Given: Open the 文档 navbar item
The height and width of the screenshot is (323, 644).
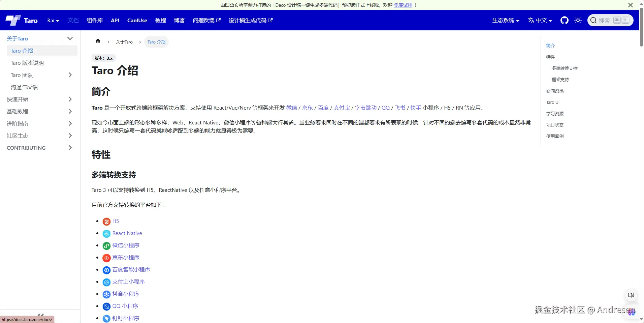Looking at the screenshot, I should pos(73,21).
